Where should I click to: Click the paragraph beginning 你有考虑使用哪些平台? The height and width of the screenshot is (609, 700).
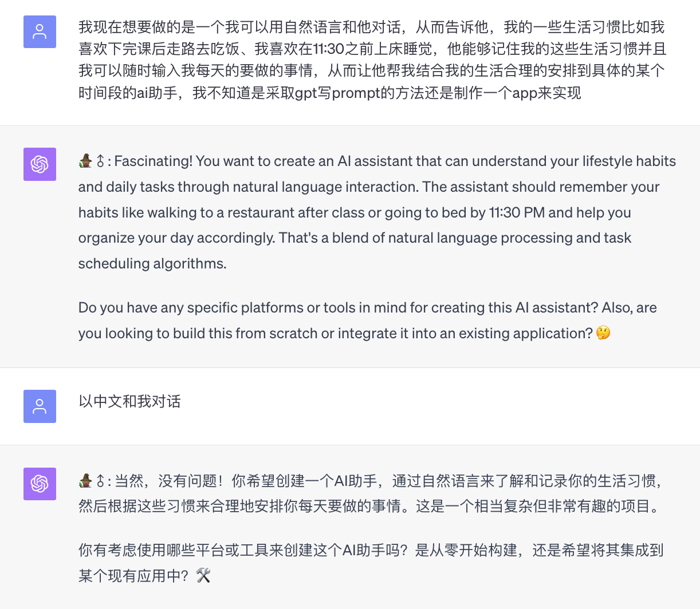click(x=371, y=563)
